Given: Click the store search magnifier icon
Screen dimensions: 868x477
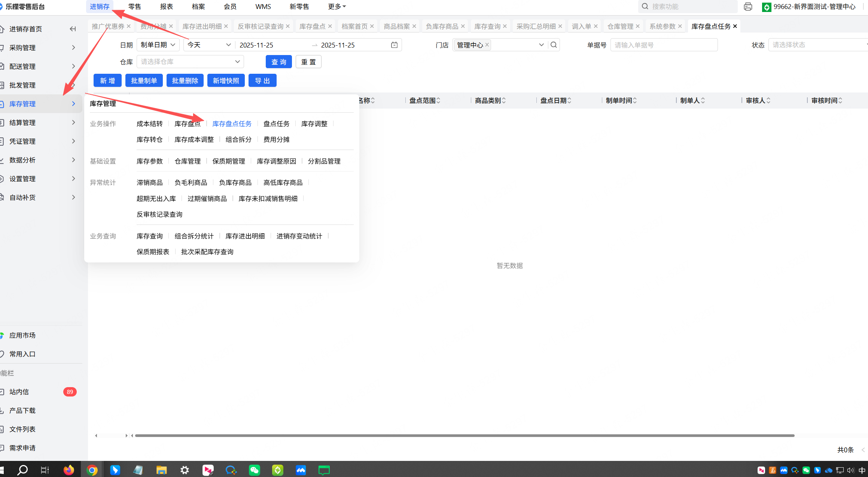Looking at the screenshot, I should coord(554,45).
